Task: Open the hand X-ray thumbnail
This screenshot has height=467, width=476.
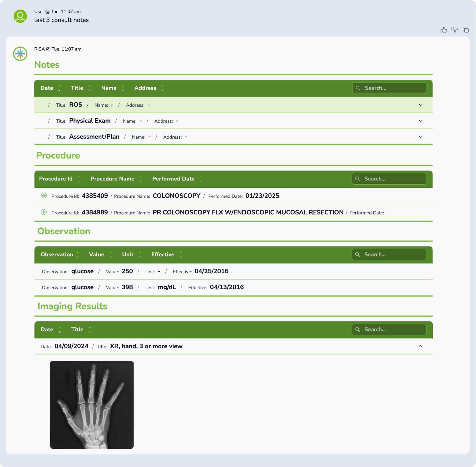Action: pyautogui.click(x=92, y=405)
